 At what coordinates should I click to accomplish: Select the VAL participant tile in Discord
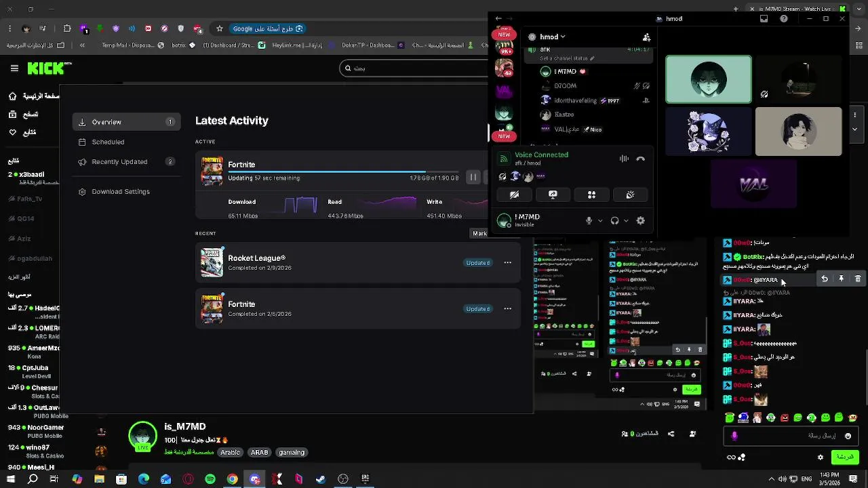[753, 184]
